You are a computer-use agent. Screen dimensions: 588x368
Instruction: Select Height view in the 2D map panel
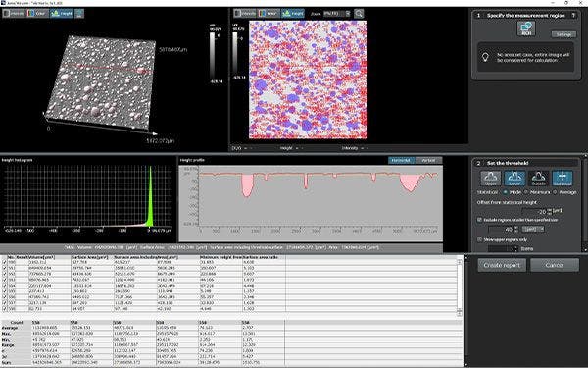click(x=293, y=14)
